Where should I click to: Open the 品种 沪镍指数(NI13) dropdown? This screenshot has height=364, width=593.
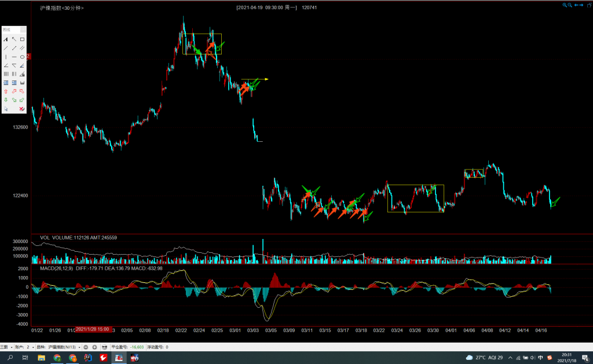click(79, 347)
